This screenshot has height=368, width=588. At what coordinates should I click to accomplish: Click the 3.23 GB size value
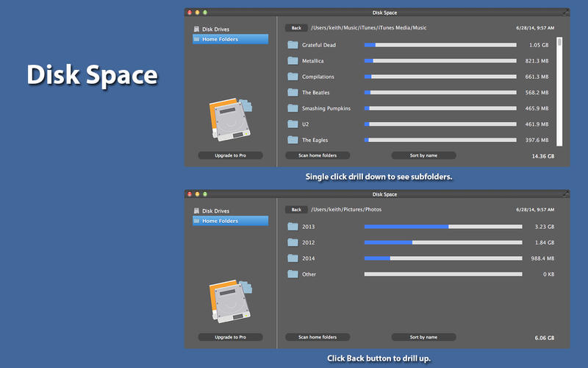point(544,227)
